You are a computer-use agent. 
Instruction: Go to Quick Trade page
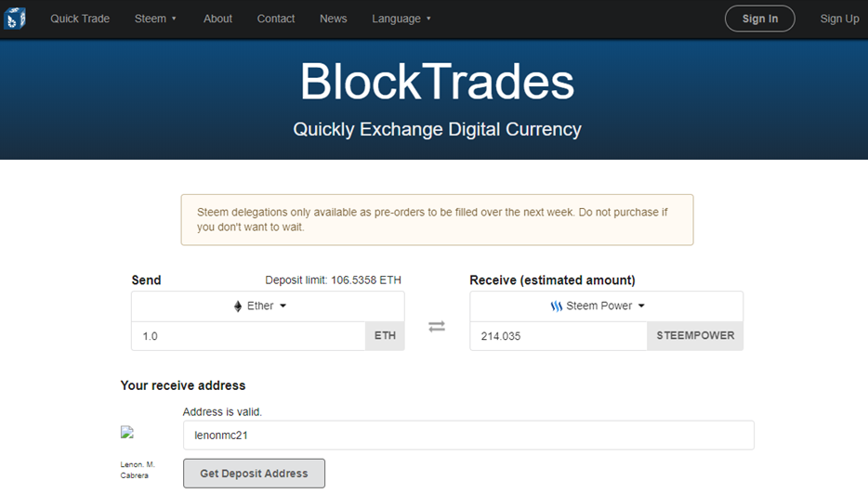[x=80, y=19]
